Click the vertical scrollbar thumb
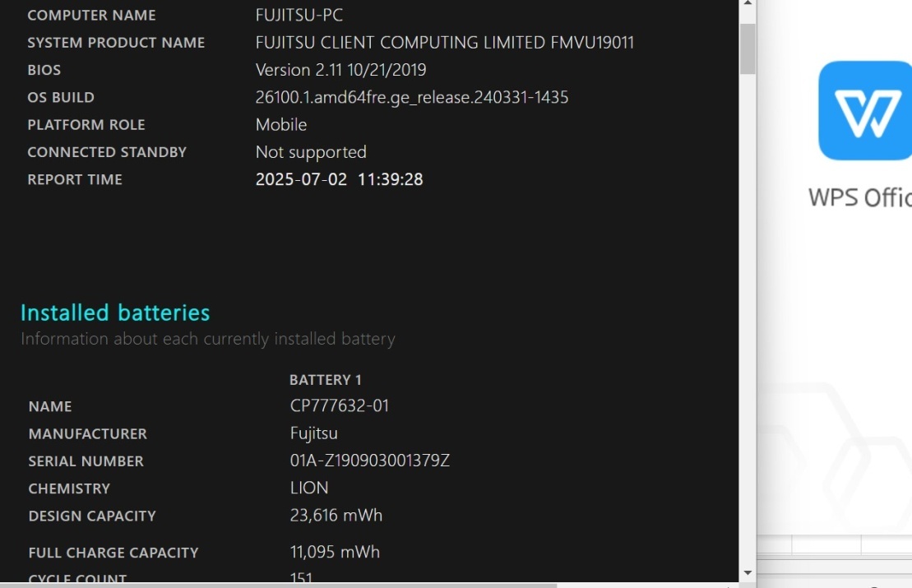The height and width of the screenshot is (588, 912). (x=748, y=49)
